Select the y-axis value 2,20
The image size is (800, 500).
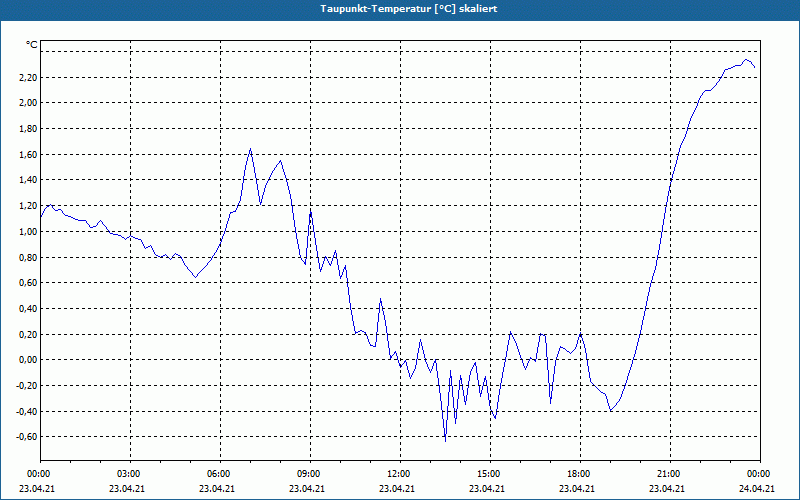click(x=28, y=78)
